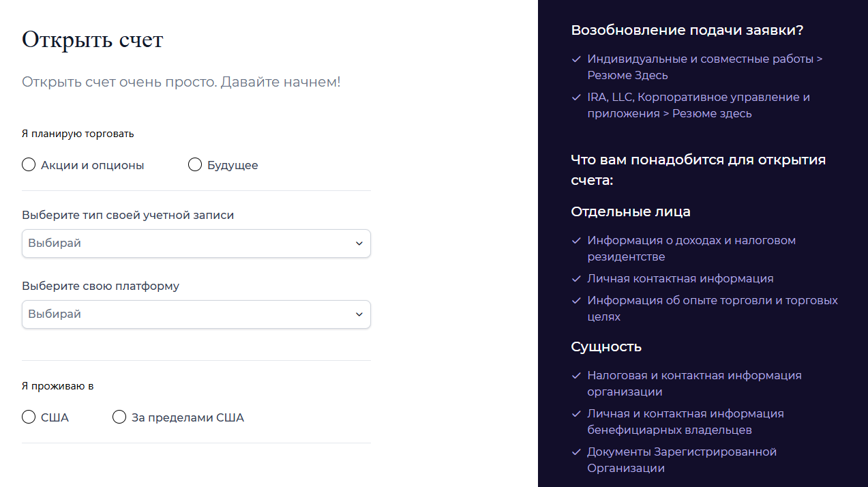Image resolution: width=868 pixels, height=487 pixels.
Task: Click the "Отдельные лица" section heading
Action: coord(630,211)
